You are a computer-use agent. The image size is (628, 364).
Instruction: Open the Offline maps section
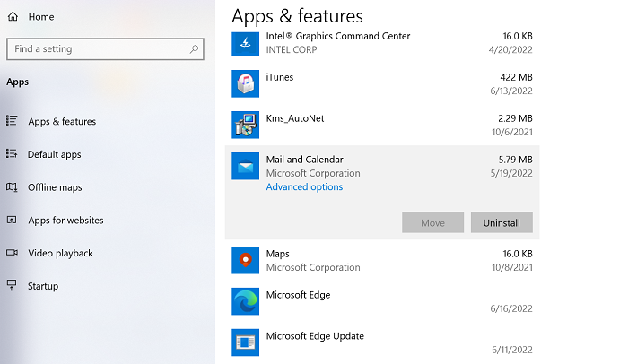tap(55, 187)
